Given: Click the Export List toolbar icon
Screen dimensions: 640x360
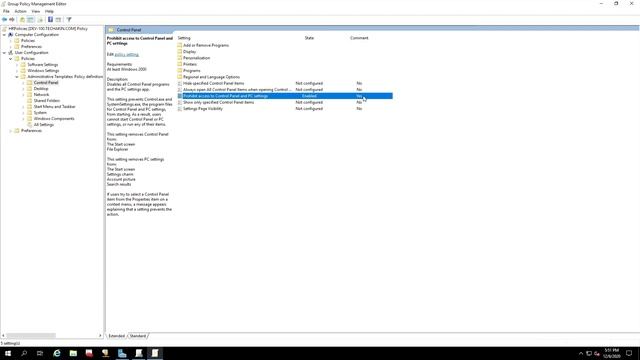Looking at the screenshot, I should click(x=40, y=20).
